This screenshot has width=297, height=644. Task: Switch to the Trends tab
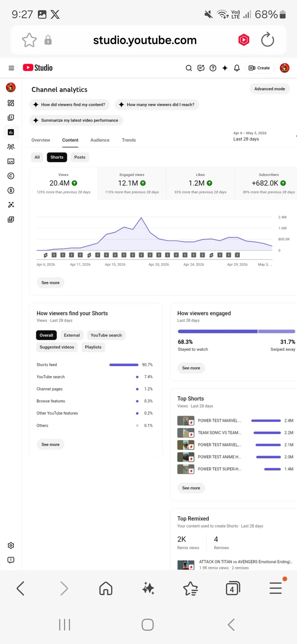[x=129, y=140]
